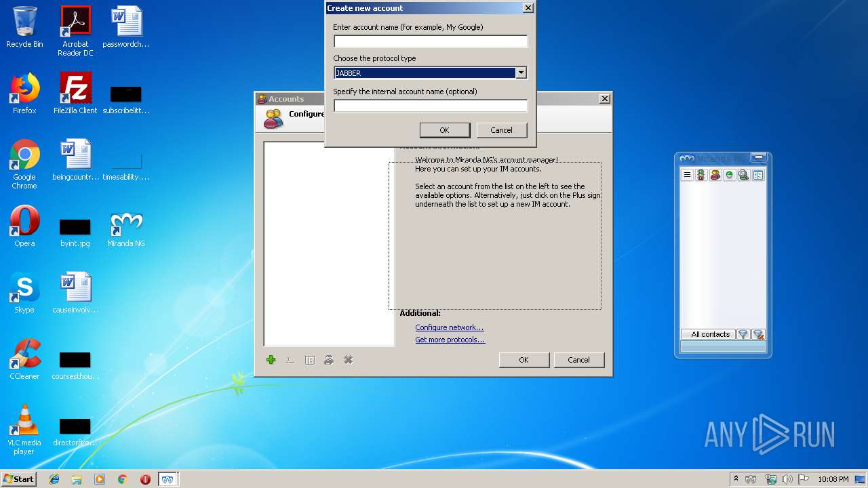The height and width of the screenshot is (488, 868).
Task: Select the subscribelitt... desktop file
Action: (x=126, y=100)
